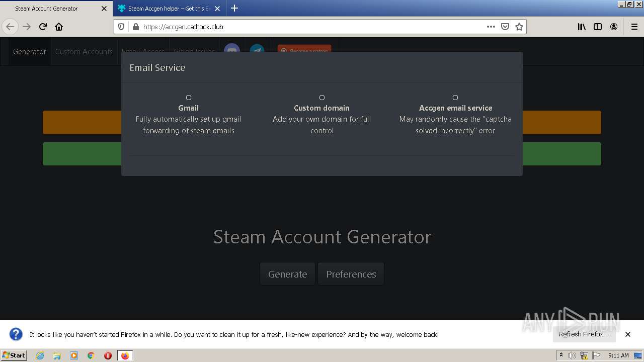
Task: Open page actions three-dot menu
Action: pyautogui.click(x=491, y=27)
